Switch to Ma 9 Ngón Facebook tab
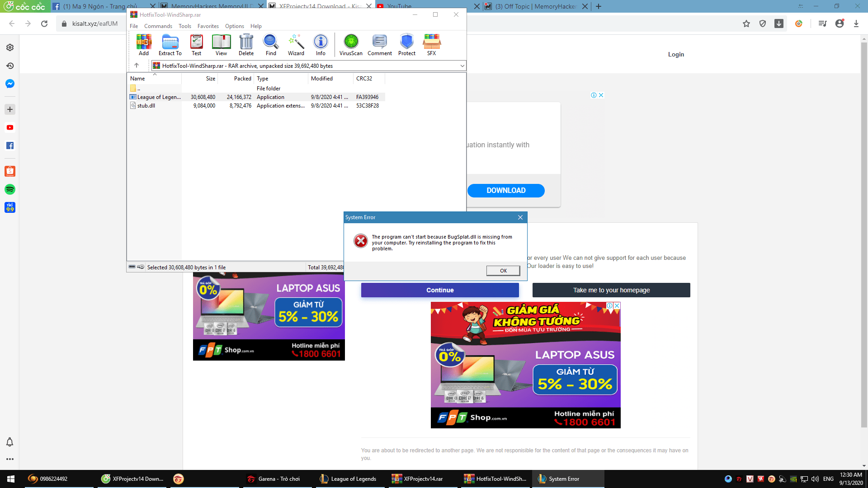868x488 pixels. coord(103,6)
